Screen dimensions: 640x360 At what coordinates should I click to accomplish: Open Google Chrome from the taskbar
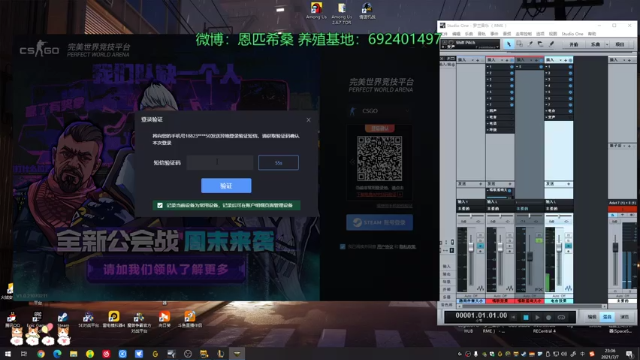point(41,354)
